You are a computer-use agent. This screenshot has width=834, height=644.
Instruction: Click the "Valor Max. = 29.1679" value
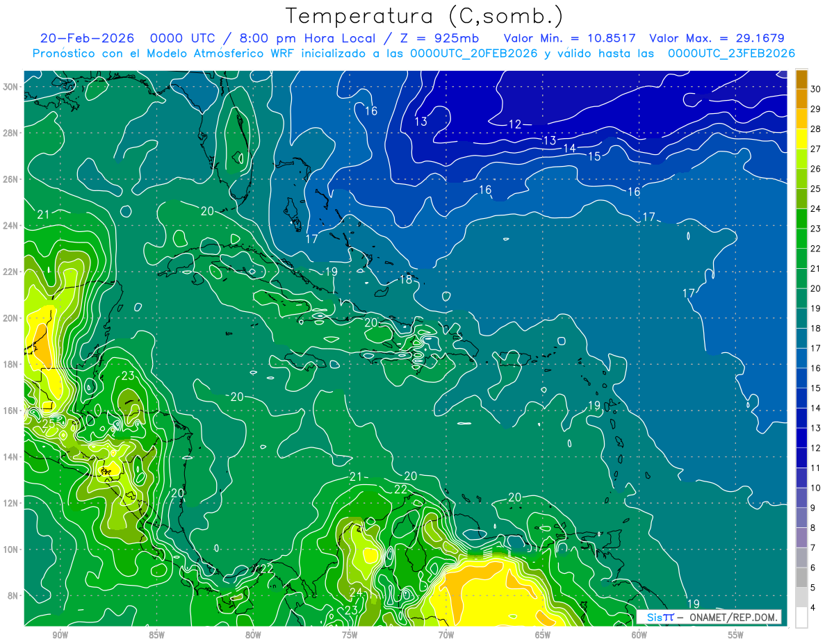click(x=716, y=38)
